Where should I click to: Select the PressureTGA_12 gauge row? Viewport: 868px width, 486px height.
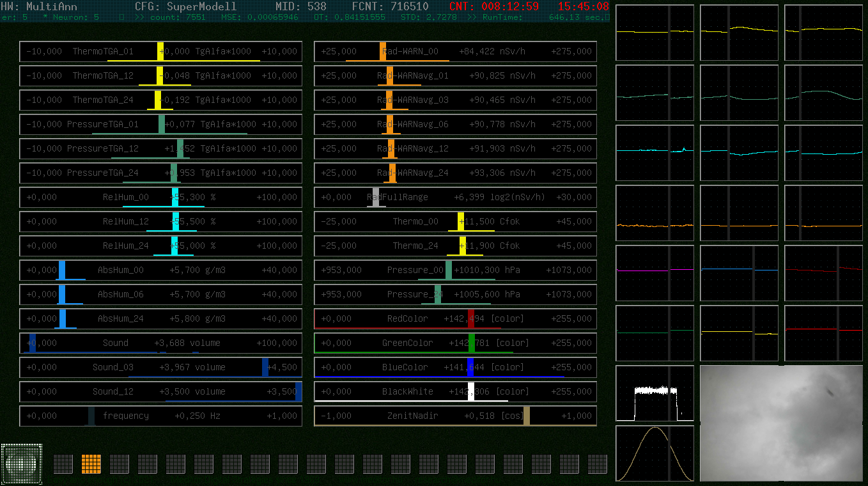click(x=160, y=149)
